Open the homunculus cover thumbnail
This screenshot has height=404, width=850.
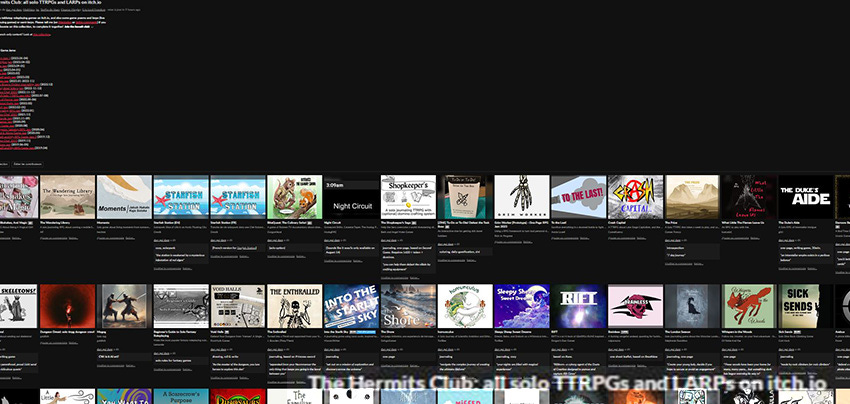pyautogui.click(x=465, y=306)
